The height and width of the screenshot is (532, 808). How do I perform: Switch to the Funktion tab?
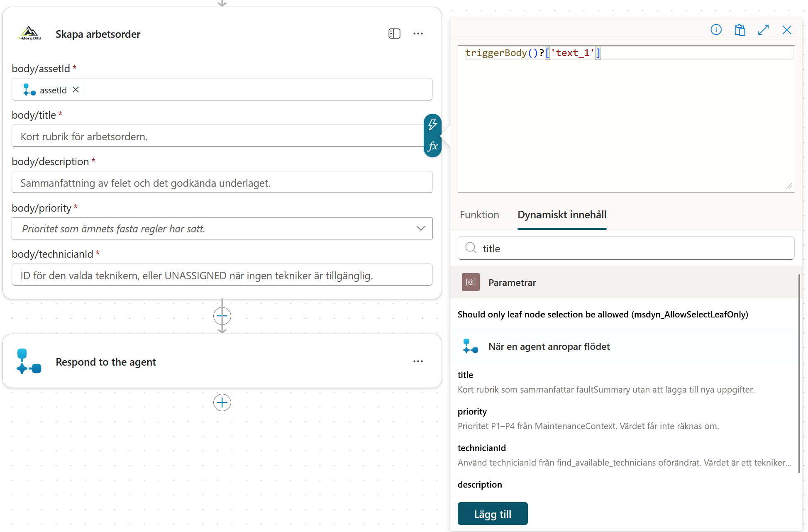tap(479, 215)
